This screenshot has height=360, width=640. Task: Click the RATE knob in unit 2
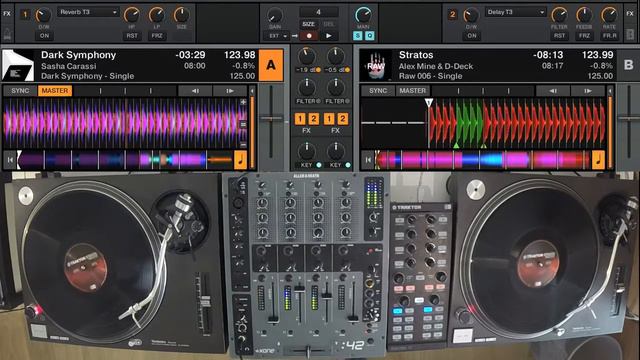point(609,15)
